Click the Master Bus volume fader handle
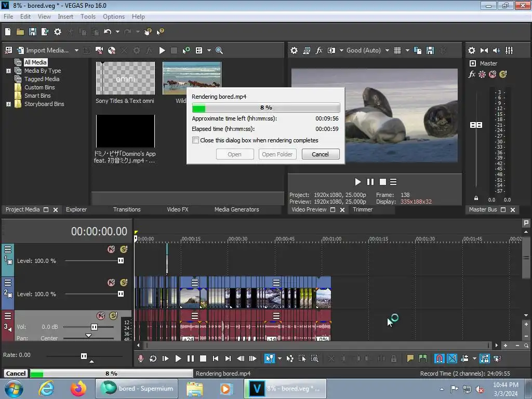532x399 pixels. pyautogui.click(x=476, y=125)
